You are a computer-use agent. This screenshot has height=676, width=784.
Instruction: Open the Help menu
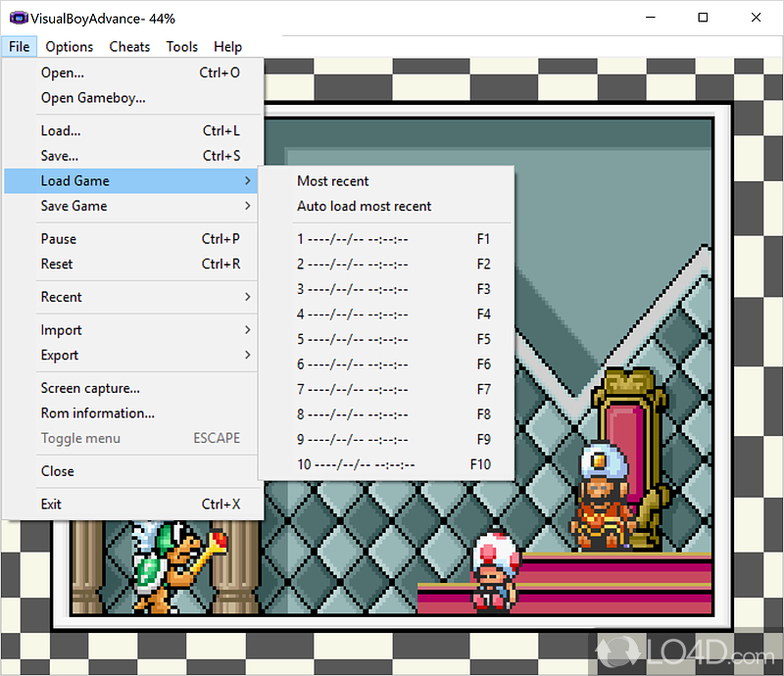pyautogui.click(x=227, y=47)
